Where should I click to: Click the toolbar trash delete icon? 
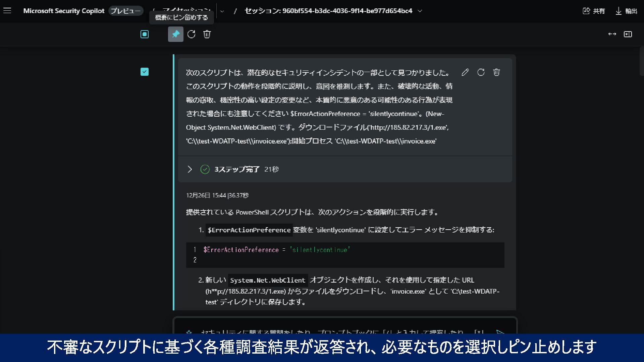pos(207,34)
